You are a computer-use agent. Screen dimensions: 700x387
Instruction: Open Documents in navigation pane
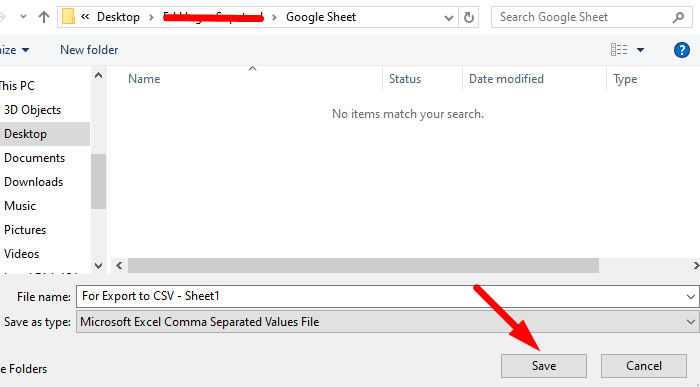click(34, 158)
